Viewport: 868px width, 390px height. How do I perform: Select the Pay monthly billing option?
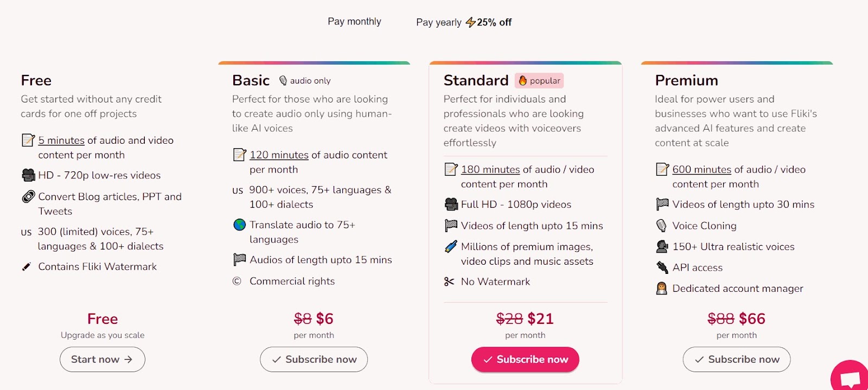tap(354, 22)
